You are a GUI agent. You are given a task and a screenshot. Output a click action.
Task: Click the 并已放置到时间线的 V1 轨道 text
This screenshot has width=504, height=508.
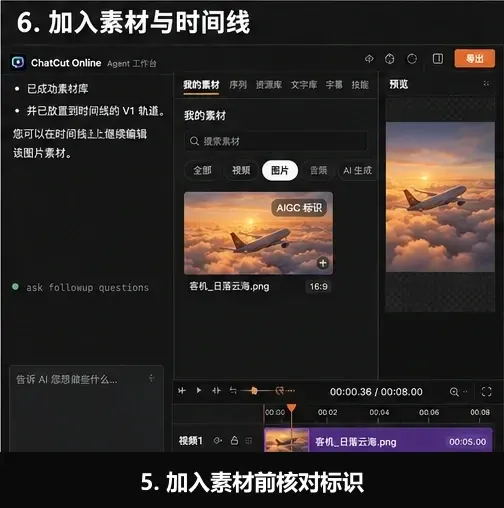[x=96, y=111]
